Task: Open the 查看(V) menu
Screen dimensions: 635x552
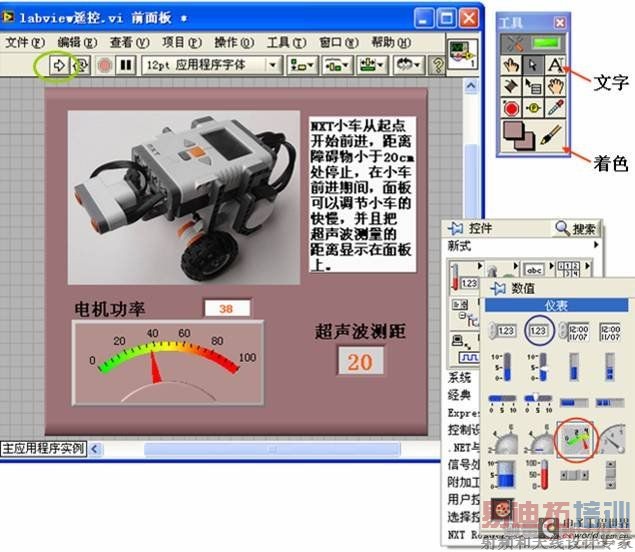Action: tap(130, 42)
